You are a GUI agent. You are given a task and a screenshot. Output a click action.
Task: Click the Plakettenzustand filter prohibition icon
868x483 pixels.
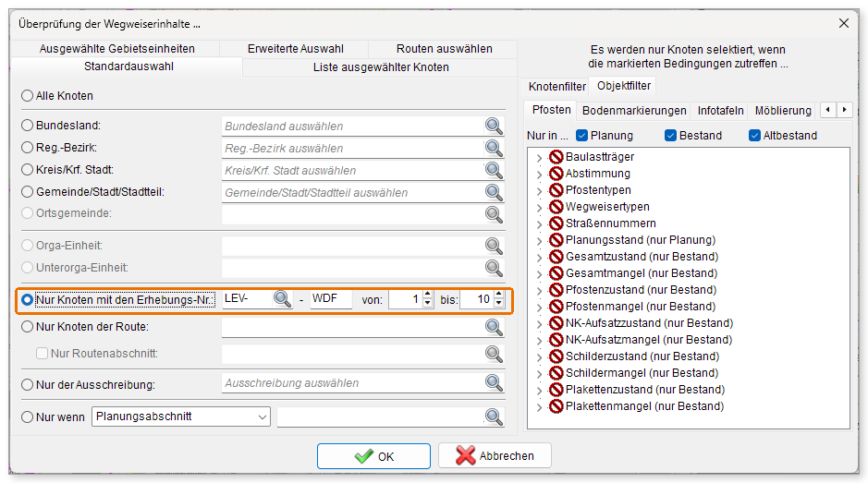[x=556, y=390]
